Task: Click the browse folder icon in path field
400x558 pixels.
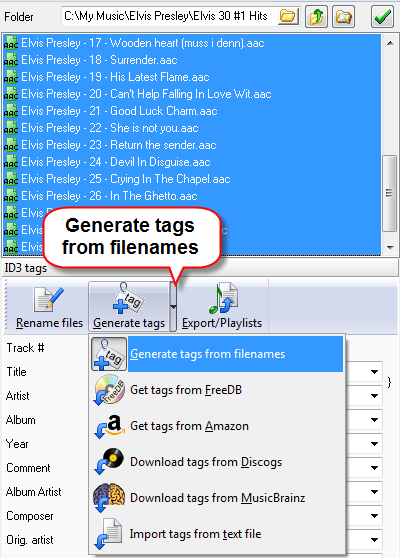Action: [288, 16]
